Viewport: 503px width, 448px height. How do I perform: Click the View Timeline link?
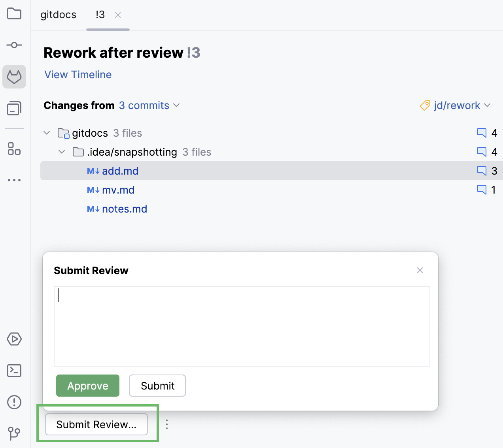point(78,75)
